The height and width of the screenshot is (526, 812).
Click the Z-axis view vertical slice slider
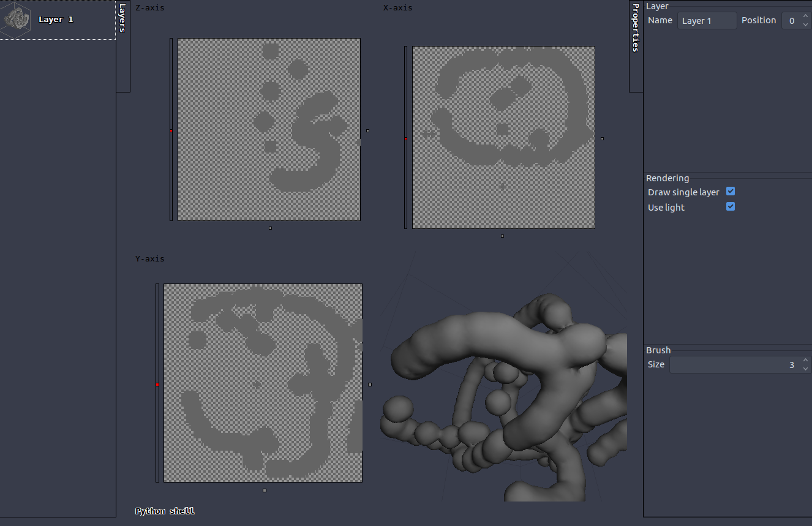coord(171,129)
